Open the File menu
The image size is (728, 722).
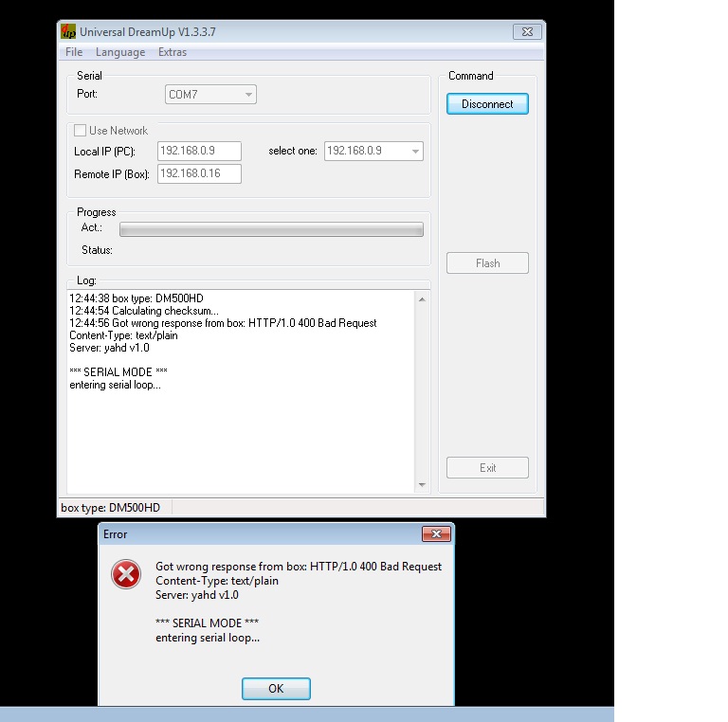click(x=74, y=52)
